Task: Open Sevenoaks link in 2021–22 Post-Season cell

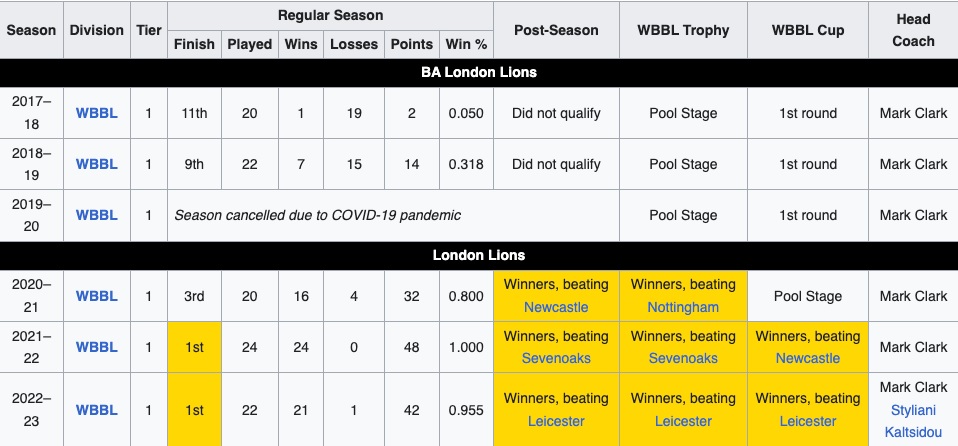Action: [556, 359]
